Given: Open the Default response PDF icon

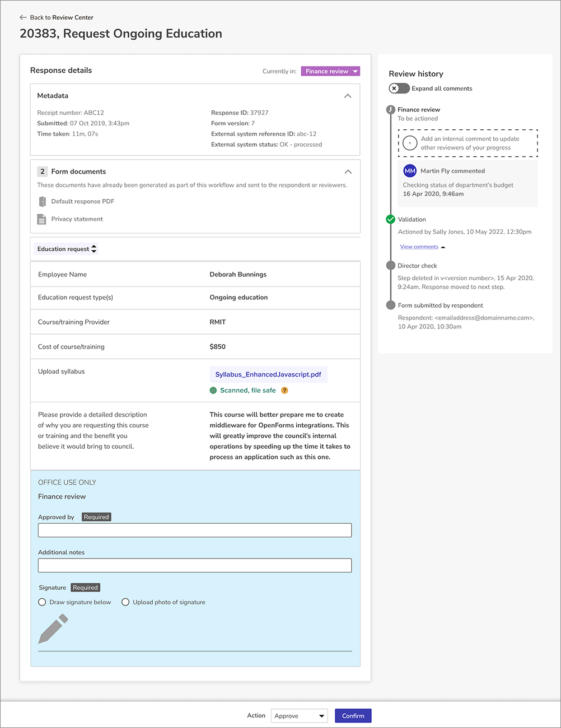Looking at the screenshot, I should (x=42, y=201).
